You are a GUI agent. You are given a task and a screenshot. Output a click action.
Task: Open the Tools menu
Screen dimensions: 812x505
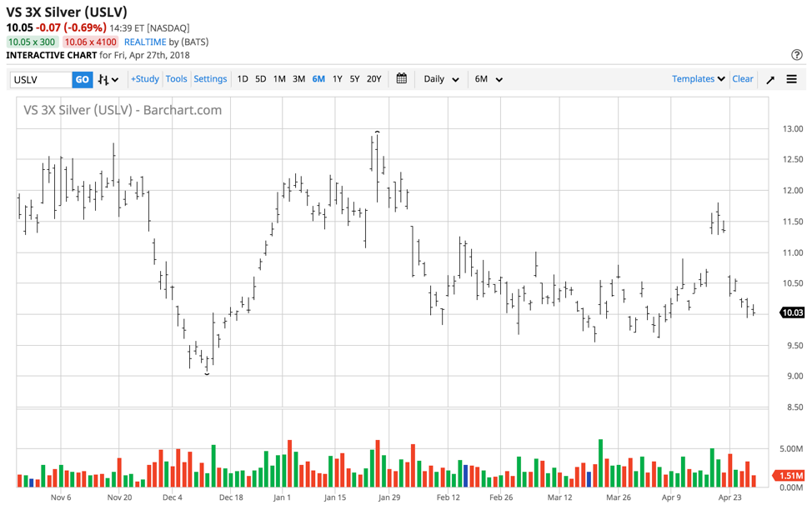tap(176, 78)
